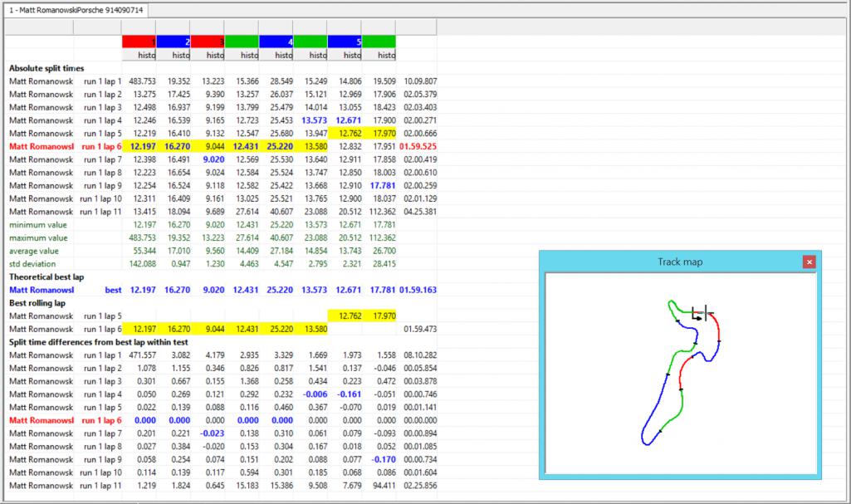Image resolution: width=851 pixels, height=504 pixels.
Task: Click the last histo button on right
Action: tap(379, 55)
